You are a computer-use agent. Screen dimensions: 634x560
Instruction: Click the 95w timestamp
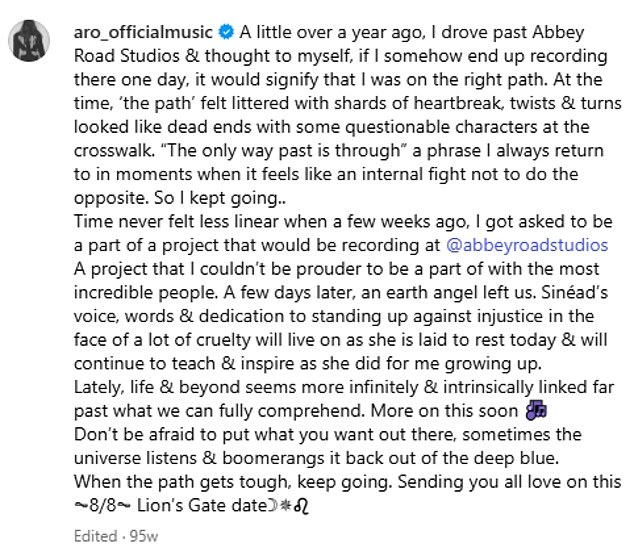[x=144, y=536]
